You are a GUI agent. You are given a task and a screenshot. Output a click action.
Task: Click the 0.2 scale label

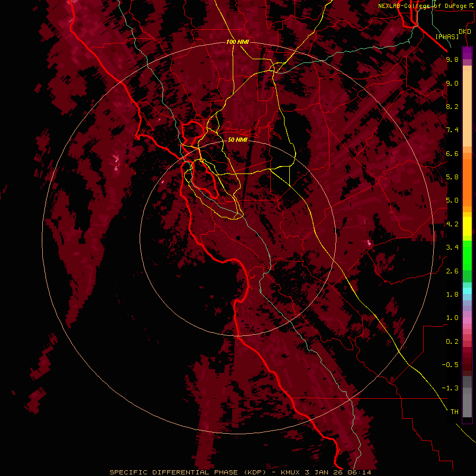pos(452,342)
